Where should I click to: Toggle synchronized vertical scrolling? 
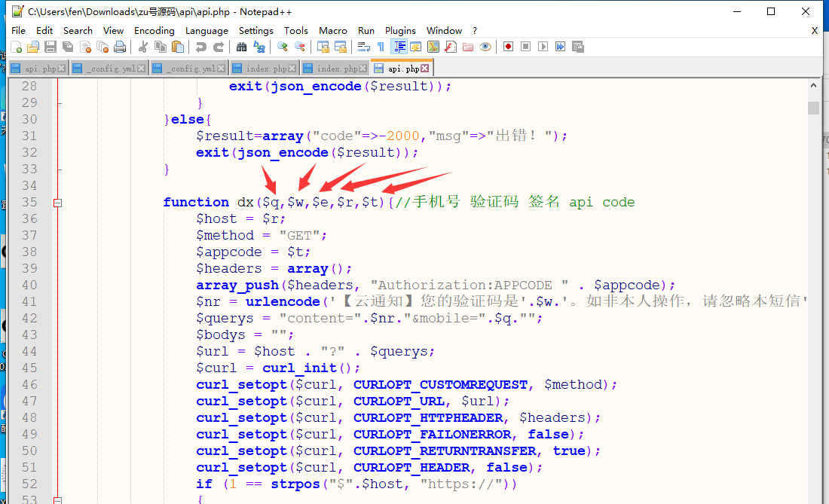(x=325, y=47)
